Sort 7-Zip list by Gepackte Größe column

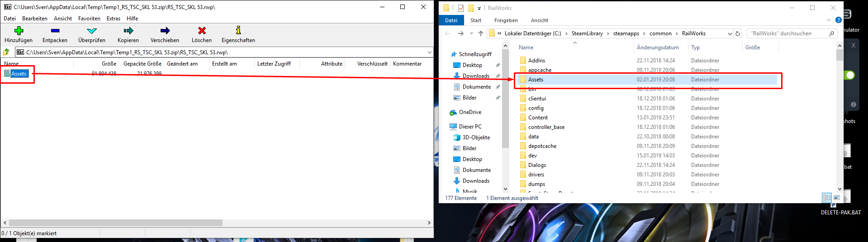click(x=142, y=64)
